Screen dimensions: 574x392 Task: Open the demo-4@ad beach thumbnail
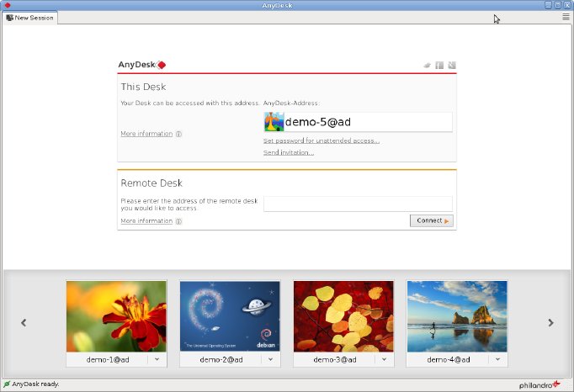point(457,316)
